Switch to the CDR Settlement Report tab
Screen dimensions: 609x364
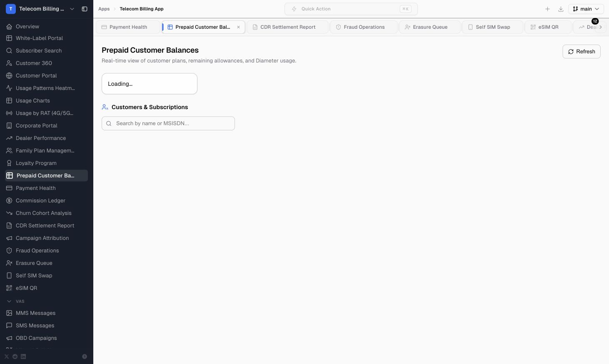[288, 27]
